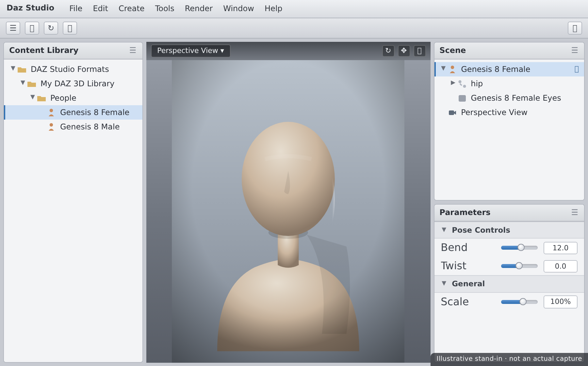Open the Tools menu
This screenshot has width=588, height=366.
tap(165, 8)
